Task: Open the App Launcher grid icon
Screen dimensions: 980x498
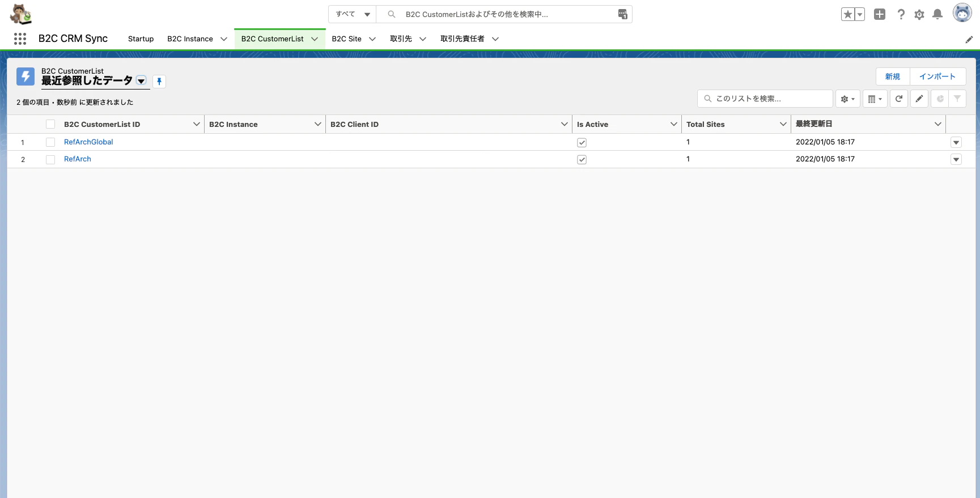Action: click(20, 39)
